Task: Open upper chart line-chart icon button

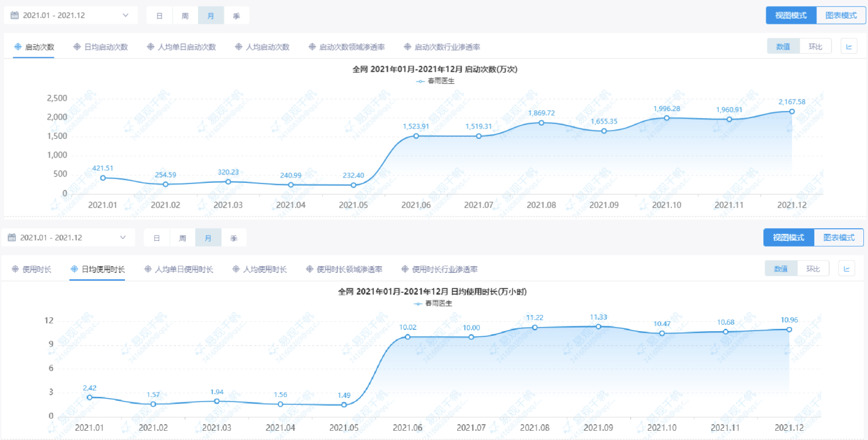Action: pos(849,46)
